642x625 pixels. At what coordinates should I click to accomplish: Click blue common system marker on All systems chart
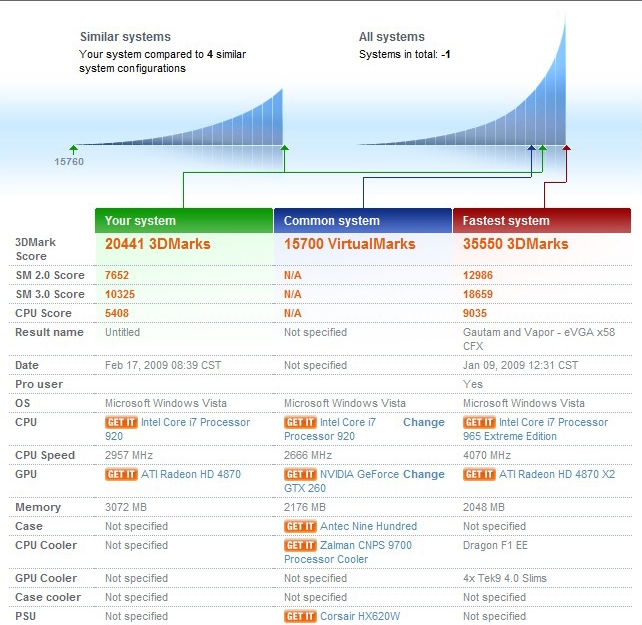531,149
